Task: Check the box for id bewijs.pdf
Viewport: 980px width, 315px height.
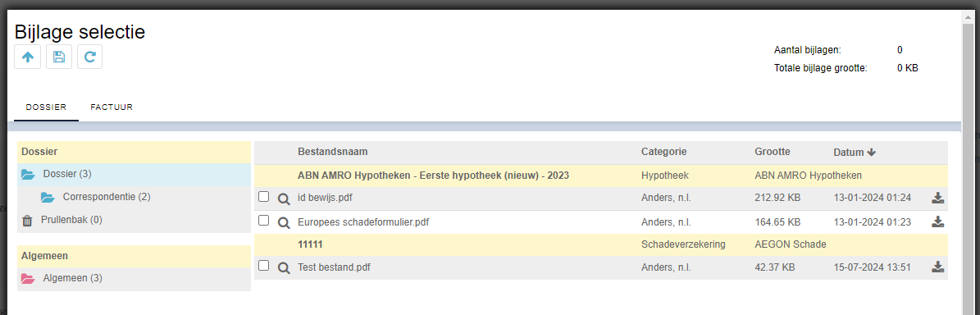Action: click(264, 197)
